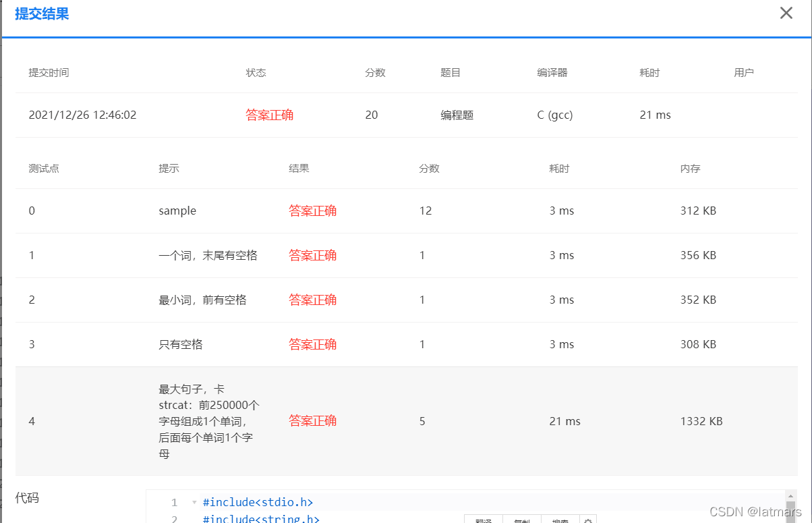Image resolution: width=812 pixels, height=523 pixels.
Task: Click the 356 KB memory value
Action: [698, 255]
